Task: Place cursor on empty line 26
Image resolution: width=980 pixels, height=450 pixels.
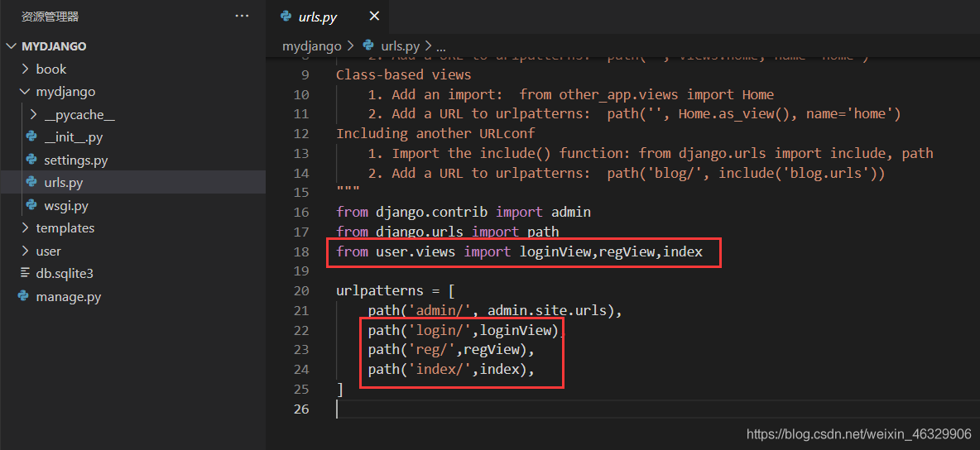Action: (x=497, y=409)
